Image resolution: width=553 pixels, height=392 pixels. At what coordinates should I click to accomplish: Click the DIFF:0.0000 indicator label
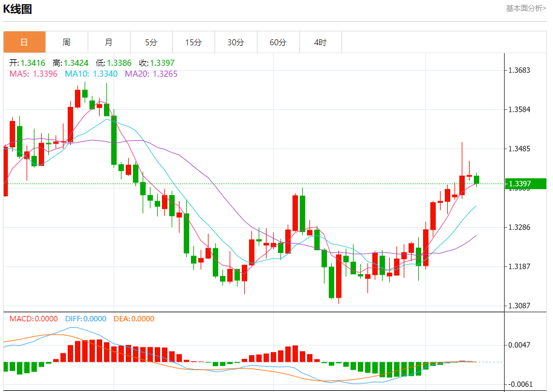click(x=86, y=319)
